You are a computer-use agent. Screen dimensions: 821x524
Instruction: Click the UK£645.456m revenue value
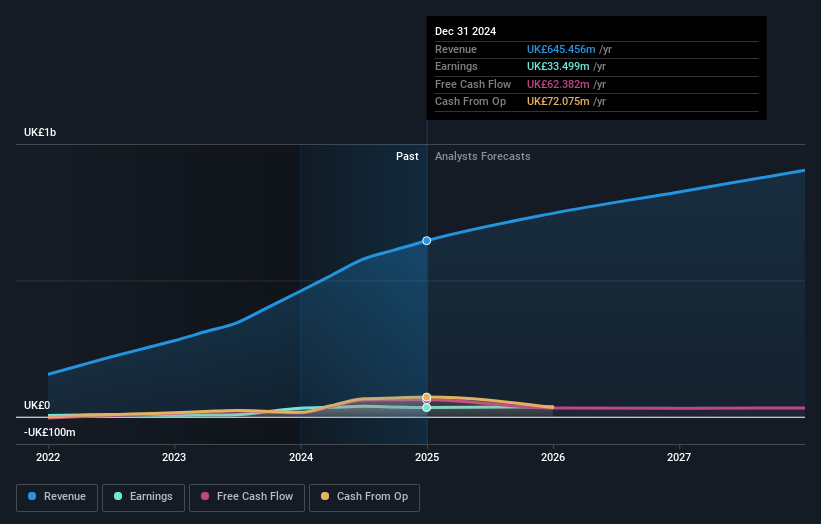click(x=561, y=49)
